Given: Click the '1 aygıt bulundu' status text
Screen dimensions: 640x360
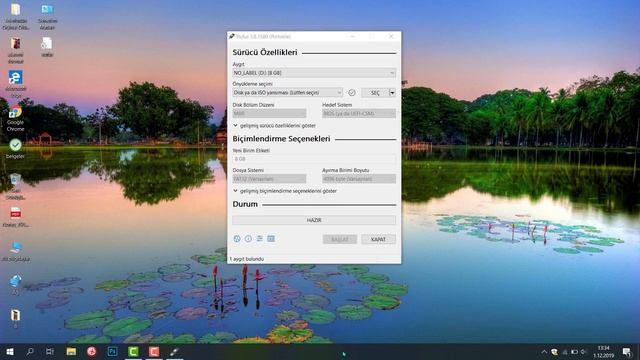Looking at the screenshot, I should [x=247, y=259].
